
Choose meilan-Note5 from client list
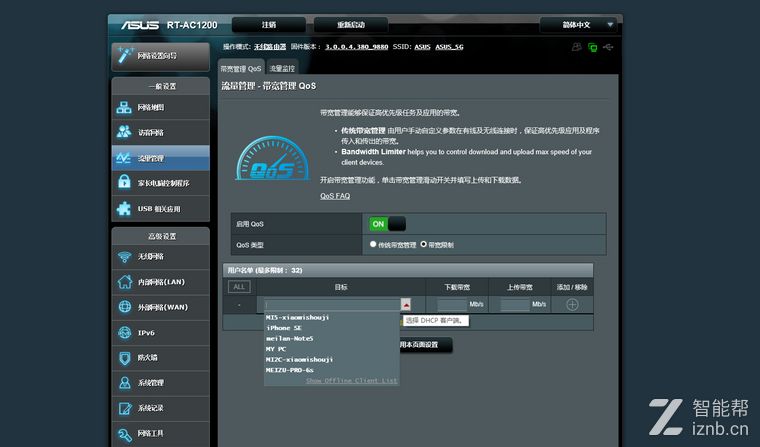[289, 338]
